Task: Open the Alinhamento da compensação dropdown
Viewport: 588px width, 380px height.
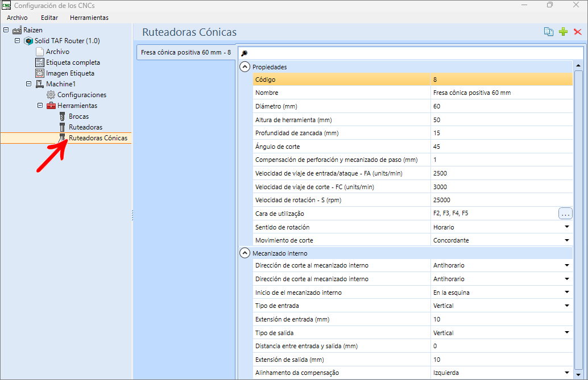Action: coord(566,373)
